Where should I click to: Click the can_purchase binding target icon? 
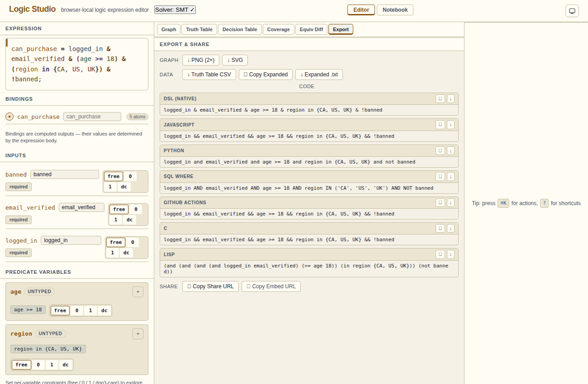coord(9,117)
